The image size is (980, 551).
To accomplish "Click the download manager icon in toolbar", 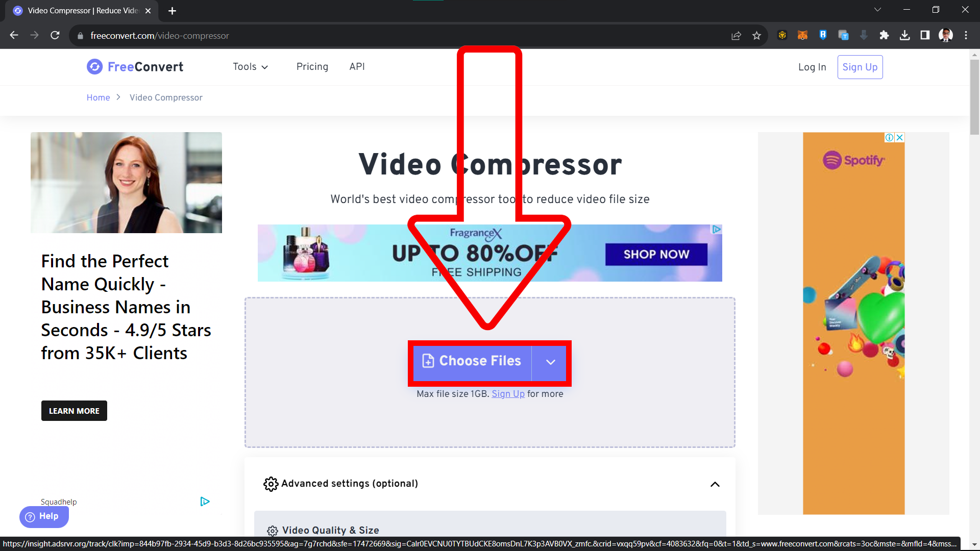I will (904, 36).
